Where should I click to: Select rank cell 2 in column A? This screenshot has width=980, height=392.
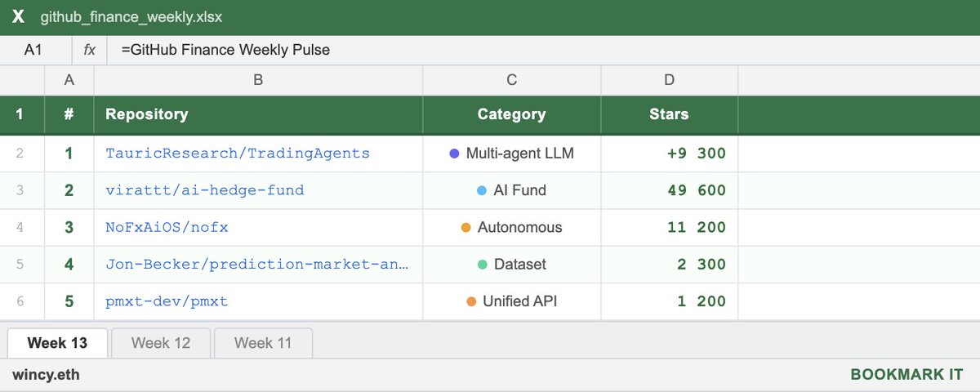tap(69, 190)
